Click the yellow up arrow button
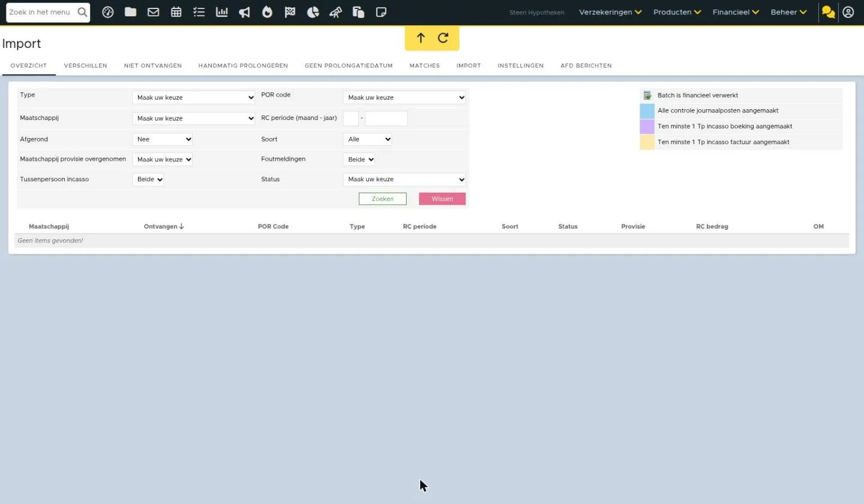The width and height of the screenshot is (864, 504). click(421, 38)
